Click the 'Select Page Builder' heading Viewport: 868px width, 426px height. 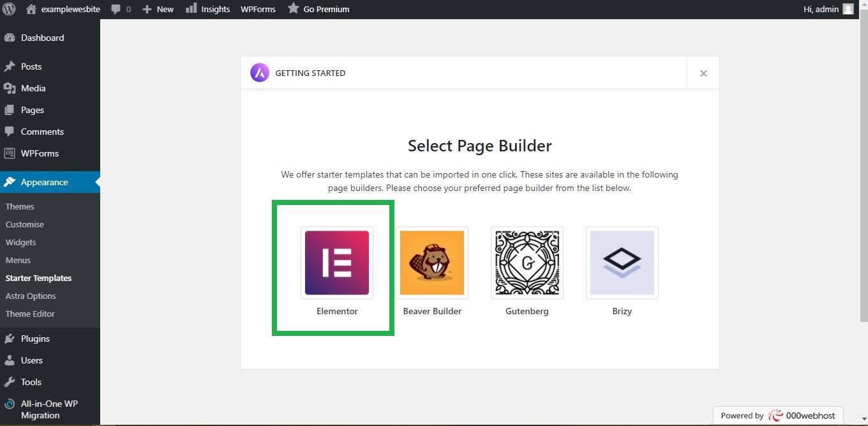tap(480, 146)
